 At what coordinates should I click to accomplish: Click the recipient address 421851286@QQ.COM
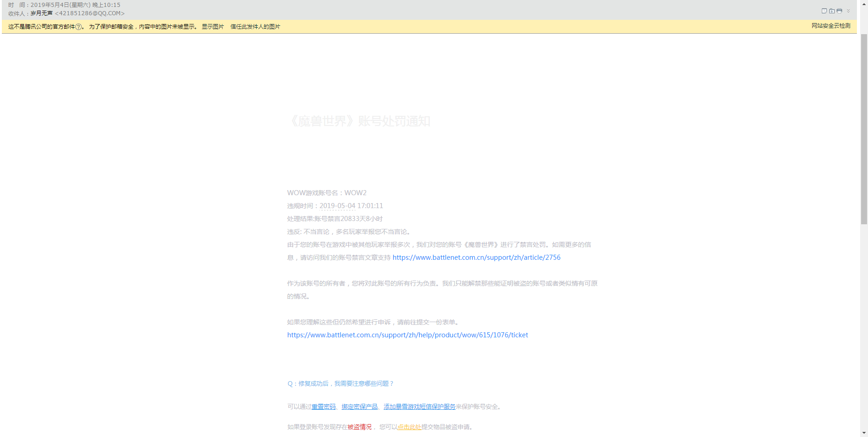[90, 13]
